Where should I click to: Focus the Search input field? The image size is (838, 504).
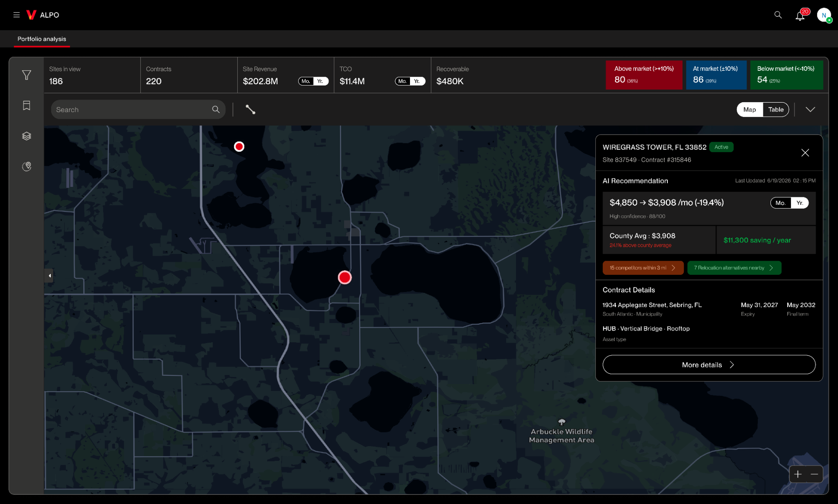coord(138,109)
